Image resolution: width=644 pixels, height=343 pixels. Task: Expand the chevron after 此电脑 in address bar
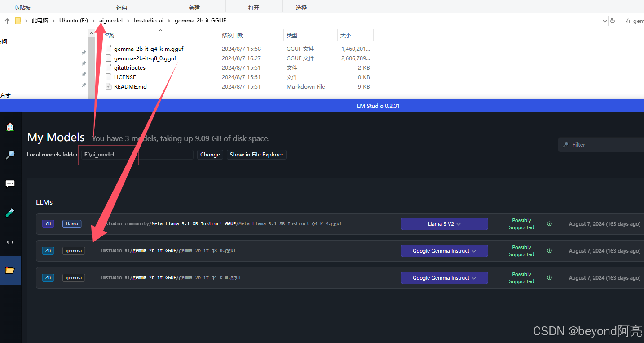(x=53, y=21)
